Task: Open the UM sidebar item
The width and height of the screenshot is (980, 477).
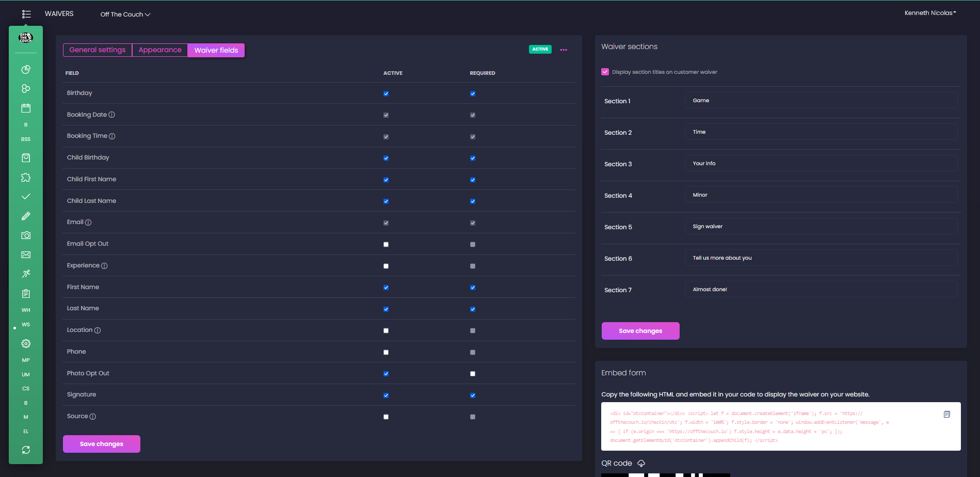Action: pyautogui.click(x=26, y=375)
